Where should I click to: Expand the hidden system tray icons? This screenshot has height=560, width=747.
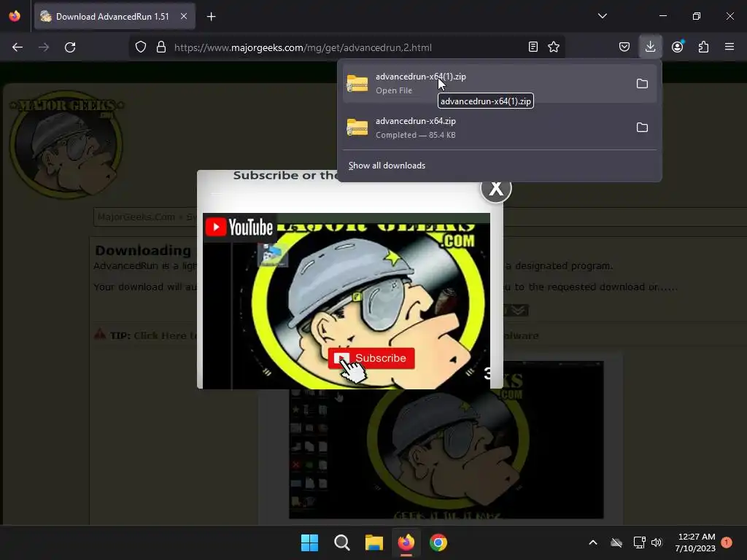pyautogui.click(x=593, y=542)
